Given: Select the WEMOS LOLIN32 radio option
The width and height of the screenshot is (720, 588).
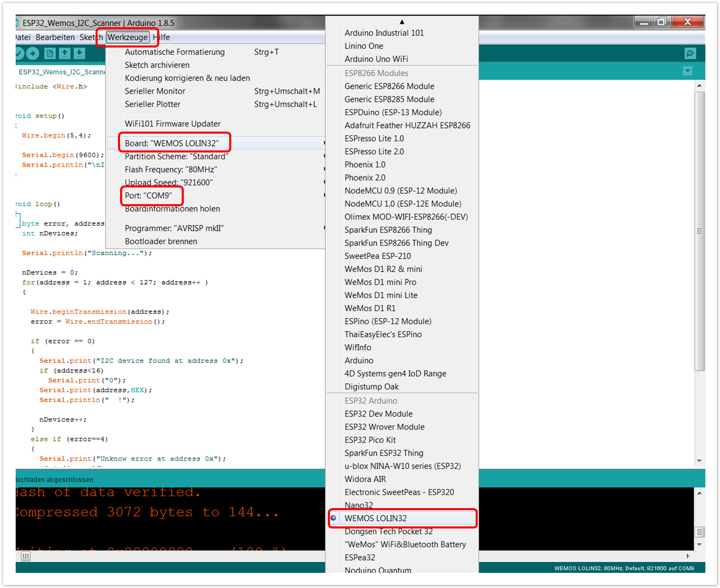Looking at the screenshot, I should coord(375,518).
